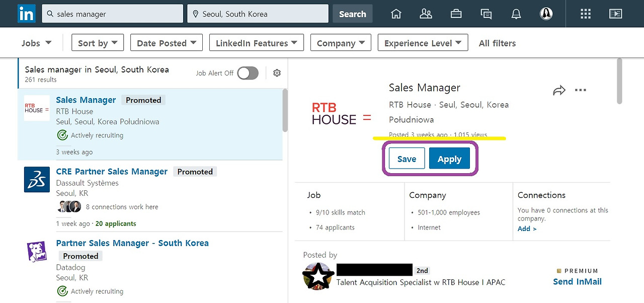Open the Jobs briefcase icon

pos(456,14)
